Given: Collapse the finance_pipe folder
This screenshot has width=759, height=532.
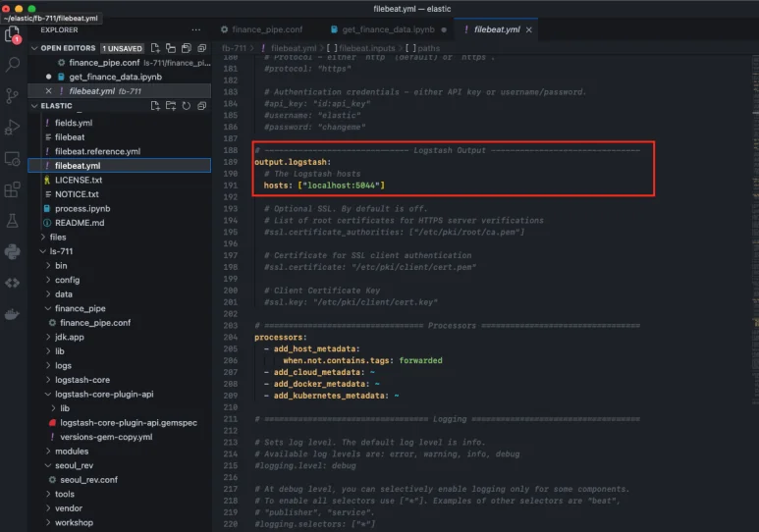Looking at the screenshot, I should pyautogui.click(x=80, y=308).
